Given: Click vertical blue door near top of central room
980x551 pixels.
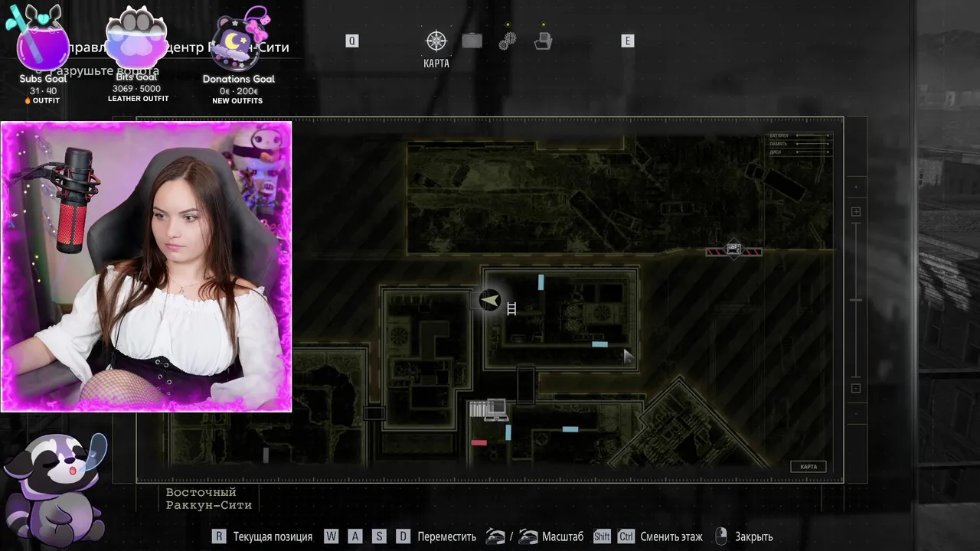Looking at the screenshot, I should 541,282.
